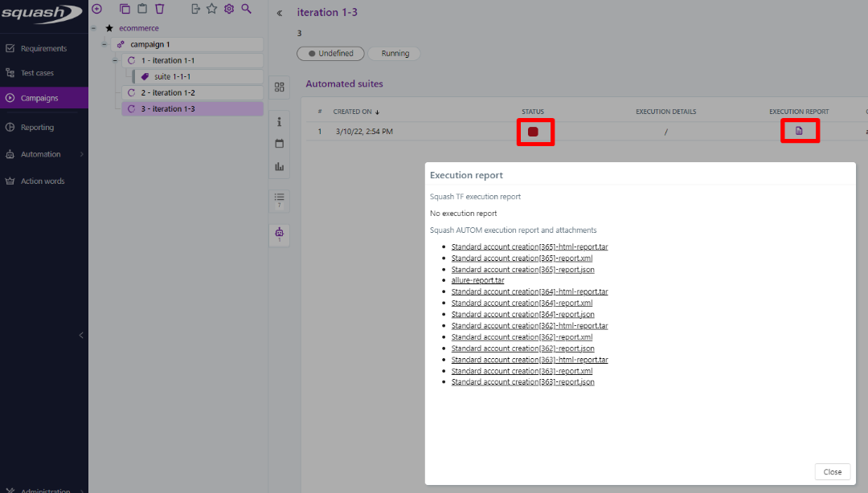868x493 pixels.
Task: Create a new element with the plus icon
Action: pos(96,9)
